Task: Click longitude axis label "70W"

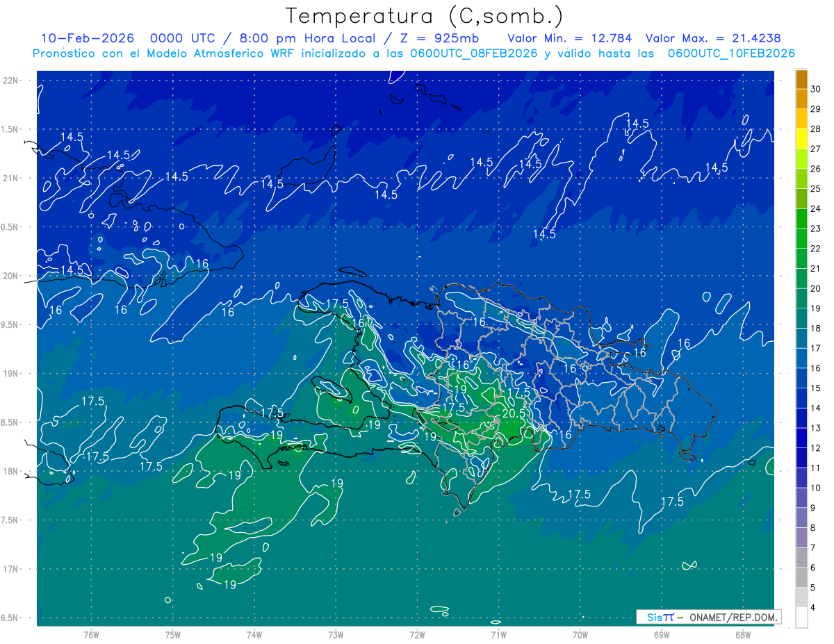Action: click(580, 635)
